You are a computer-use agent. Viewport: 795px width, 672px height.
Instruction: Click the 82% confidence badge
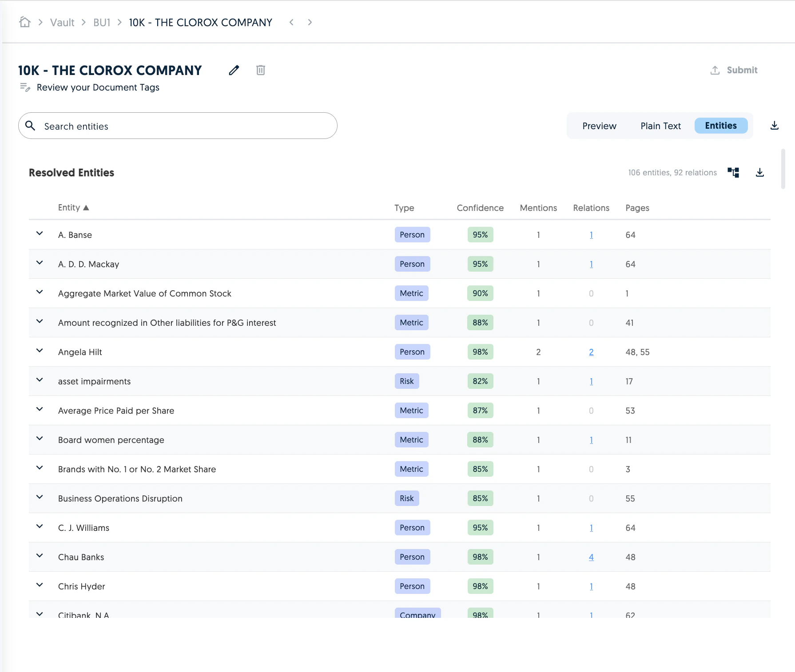pyautogui.click(x=480, y=381)
